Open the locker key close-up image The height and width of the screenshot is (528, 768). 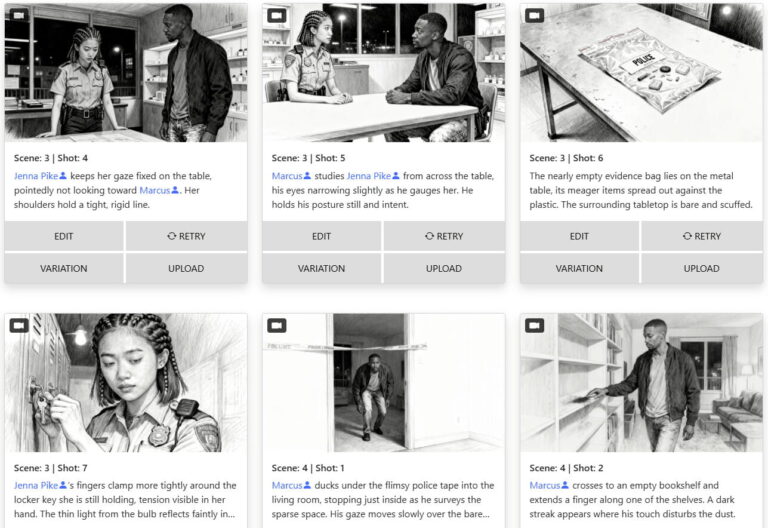coord(126,382)
